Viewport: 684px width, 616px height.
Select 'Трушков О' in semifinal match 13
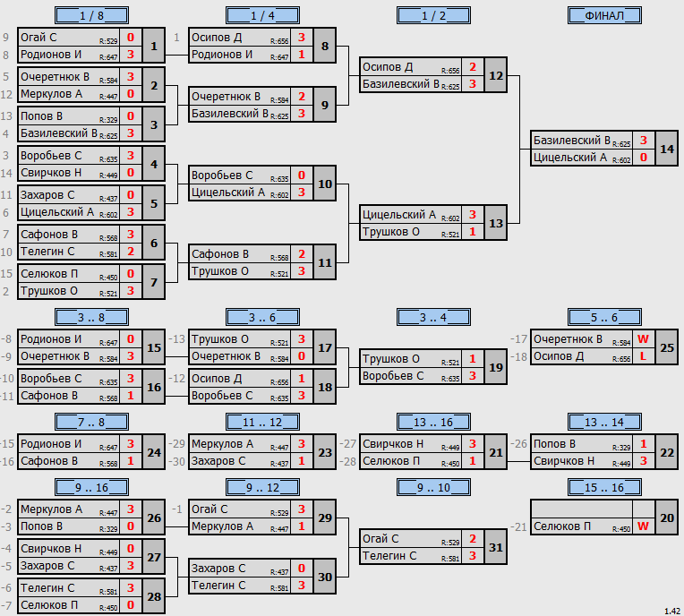coord(391,232)
